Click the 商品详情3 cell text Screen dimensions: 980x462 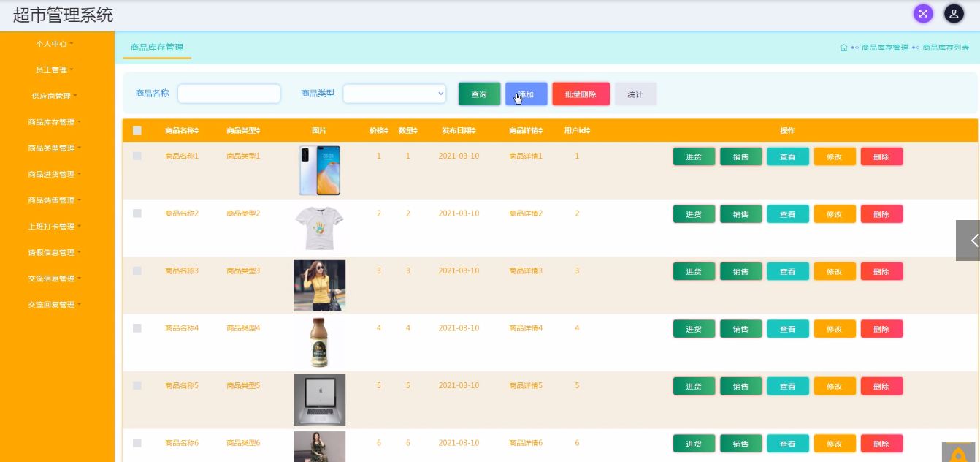526,270
